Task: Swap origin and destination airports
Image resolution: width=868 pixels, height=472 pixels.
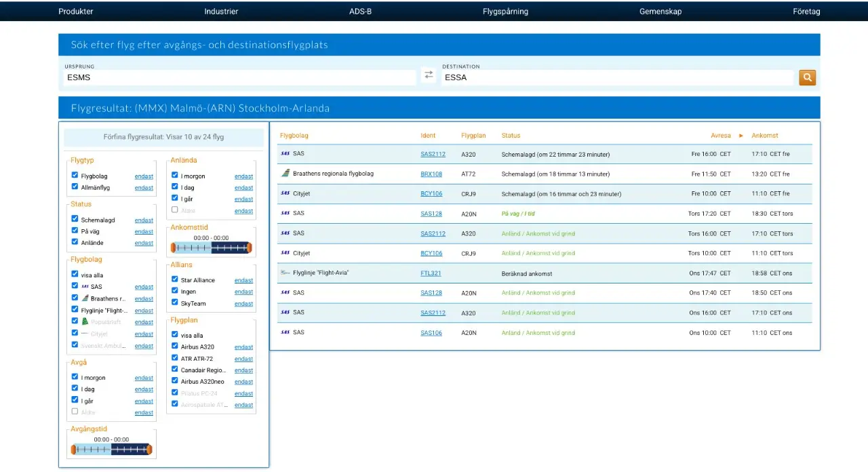Action: (x=429, y=75)
